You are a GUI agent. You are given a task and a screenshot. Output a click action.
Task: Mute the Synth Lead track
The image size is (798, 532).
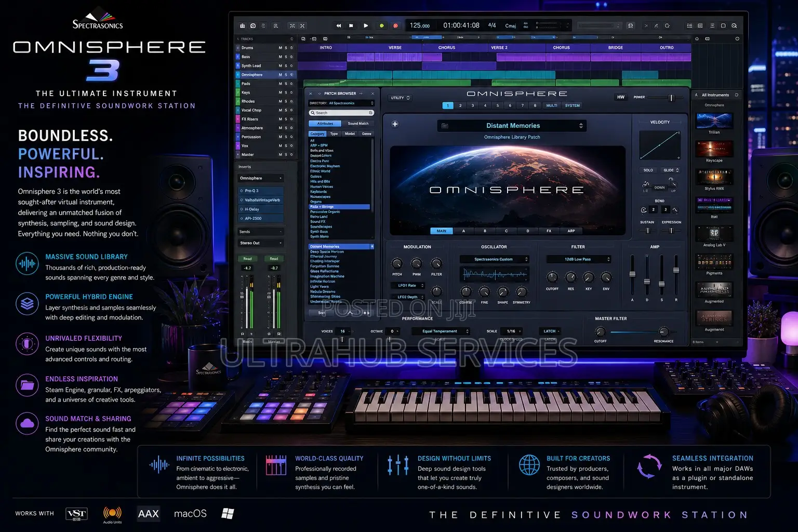[281, 66]
